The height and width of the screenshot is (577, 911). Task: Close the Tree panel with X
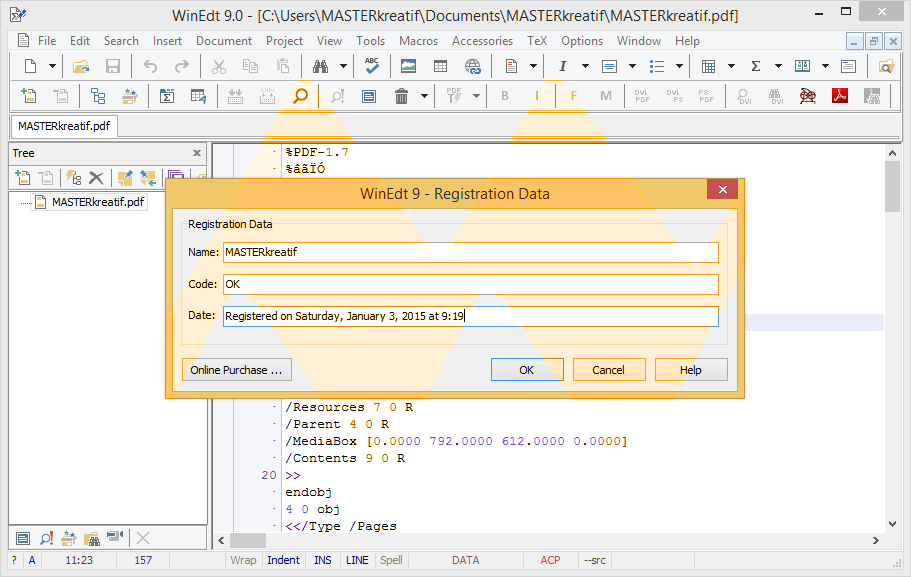197,153
